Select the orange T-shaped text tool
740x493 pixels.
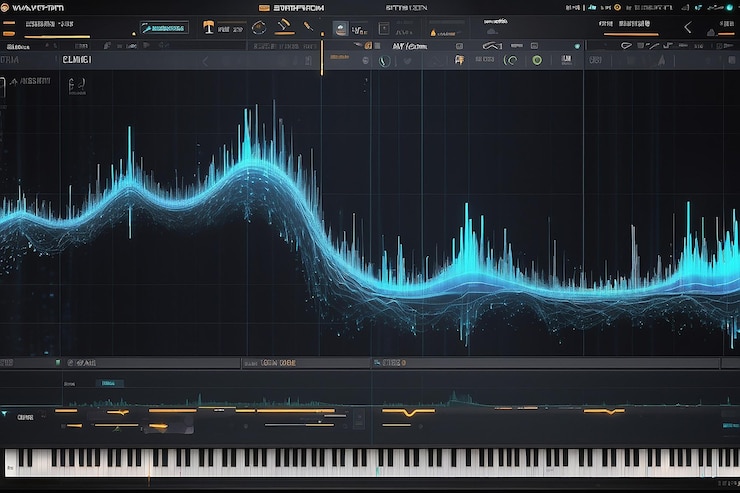pyautogui.click(x=208, y=27)
